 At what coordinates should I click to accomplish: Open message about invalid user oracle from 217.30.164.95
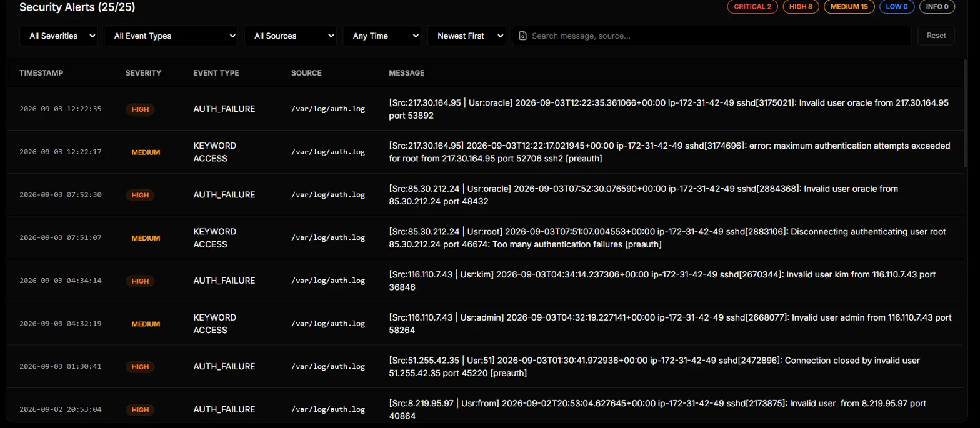tap(669, 109)
